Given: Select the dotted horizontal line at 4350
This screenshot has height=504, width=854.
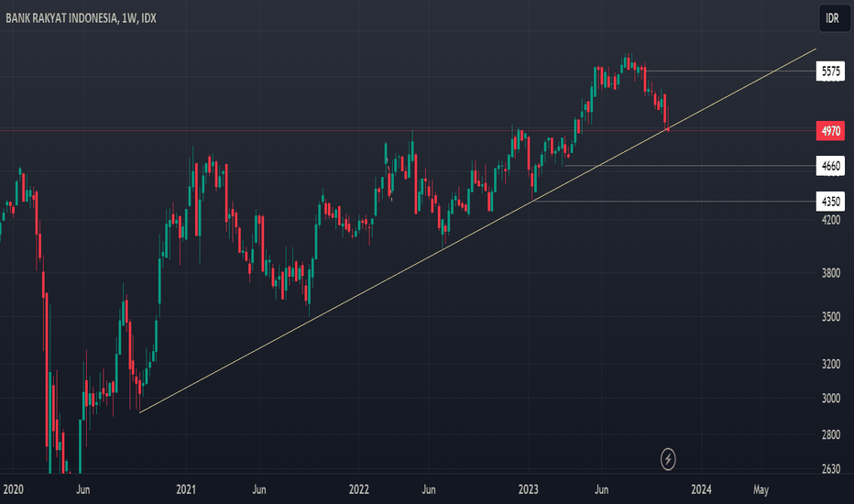Looking at the screenshot, I should tap(675, 202).
